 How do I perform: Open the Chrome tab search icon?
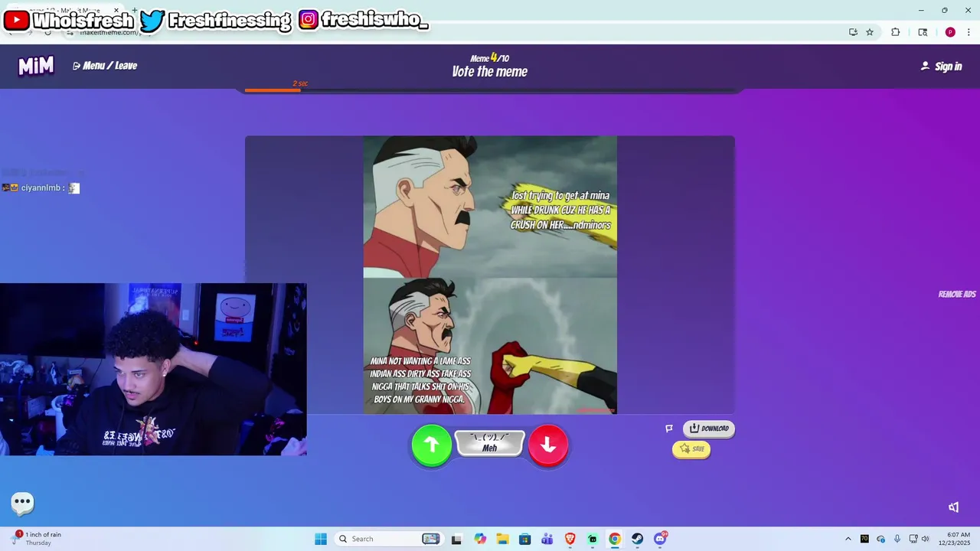(923, 32)
